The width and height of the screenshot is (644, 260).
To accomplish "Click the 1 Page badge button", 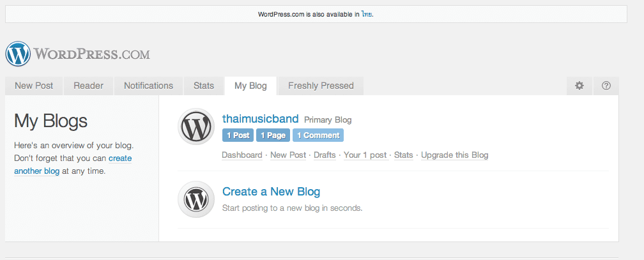I will [x=273, y=135].
